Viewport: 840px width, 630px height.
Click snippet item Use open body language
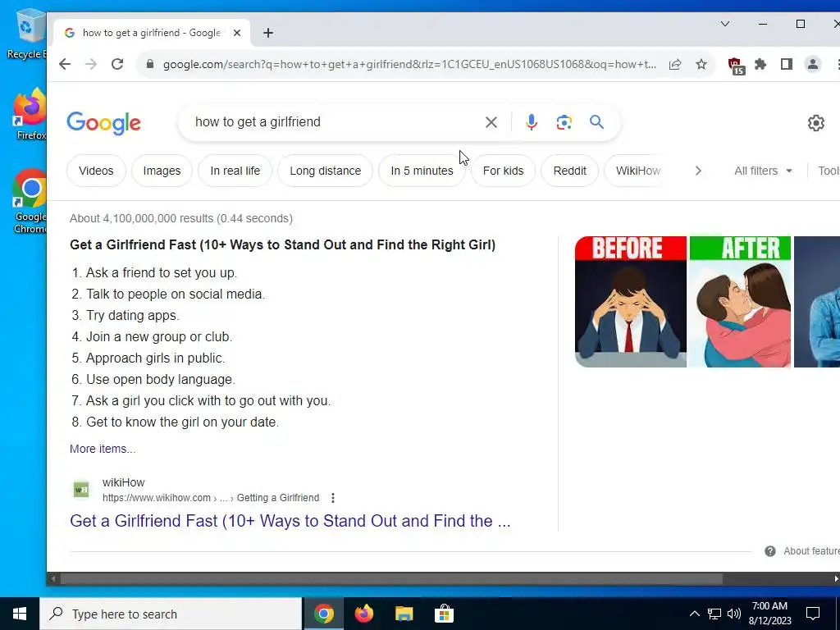point(160,379)
